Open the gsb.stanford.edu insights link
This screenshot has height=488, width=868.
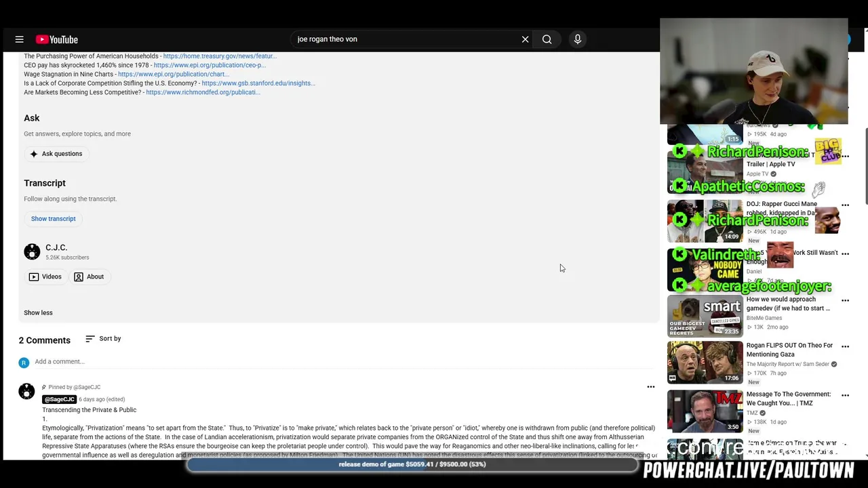[258, 83]
